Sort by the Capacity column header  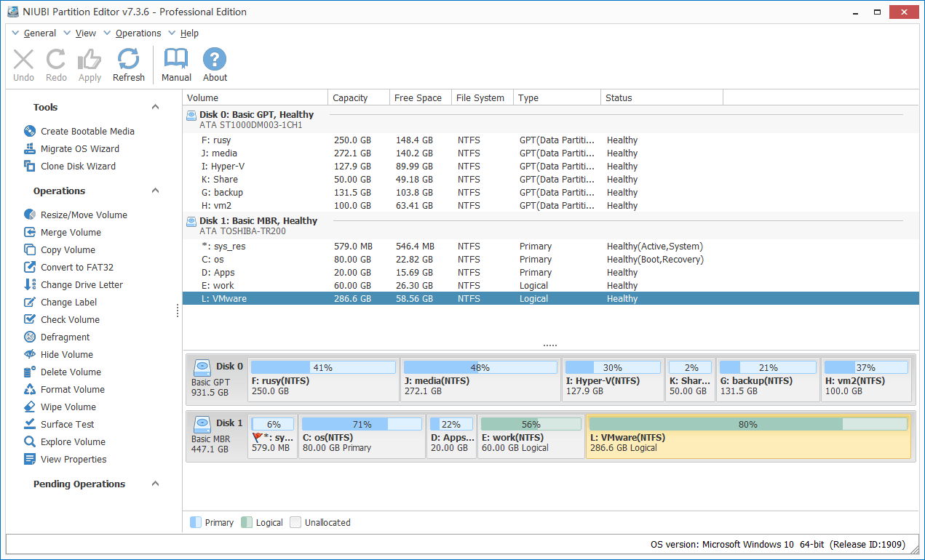coord(358,97)
